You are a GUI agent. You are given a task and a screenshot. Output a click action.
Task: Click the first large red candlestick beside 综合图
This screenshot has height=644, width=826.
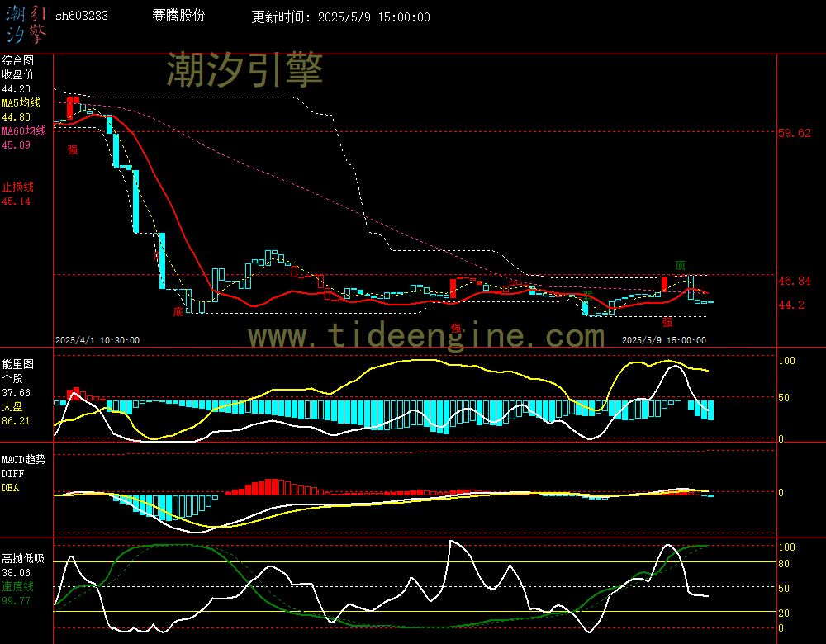[x=70, y=108]
